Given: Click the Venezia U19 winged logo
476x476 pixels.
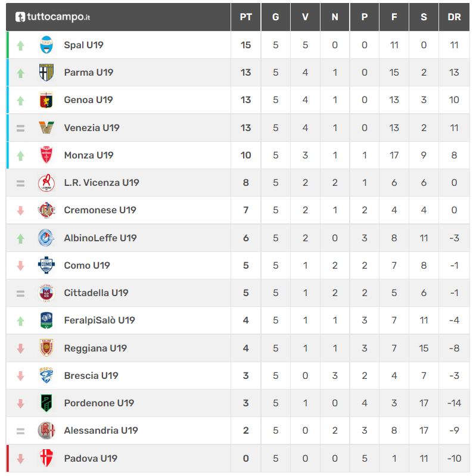Looking at the screenshot, I should (x=46, y=127).
